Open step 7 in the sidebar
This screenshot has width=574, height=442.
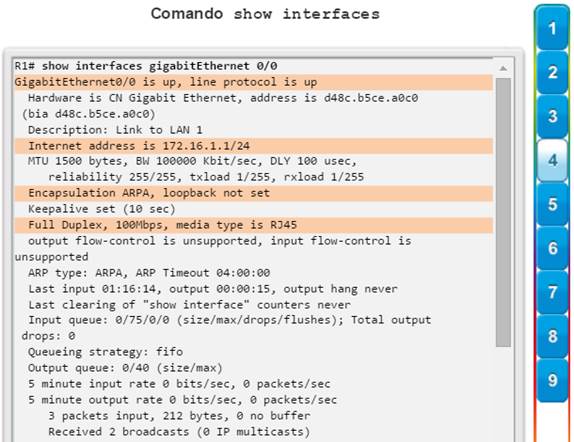[x=552, y=292]
